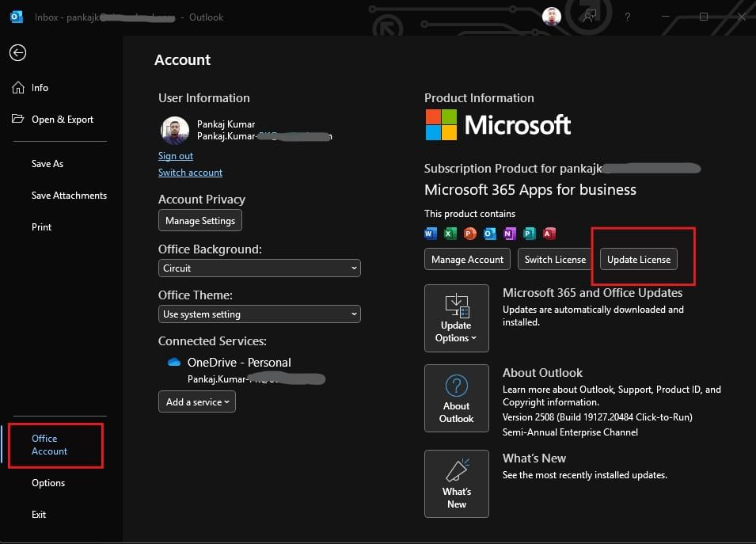Click the OneDrive cloud icon under Connected Services
756x544 pixels.
click(x=176, y=362)
